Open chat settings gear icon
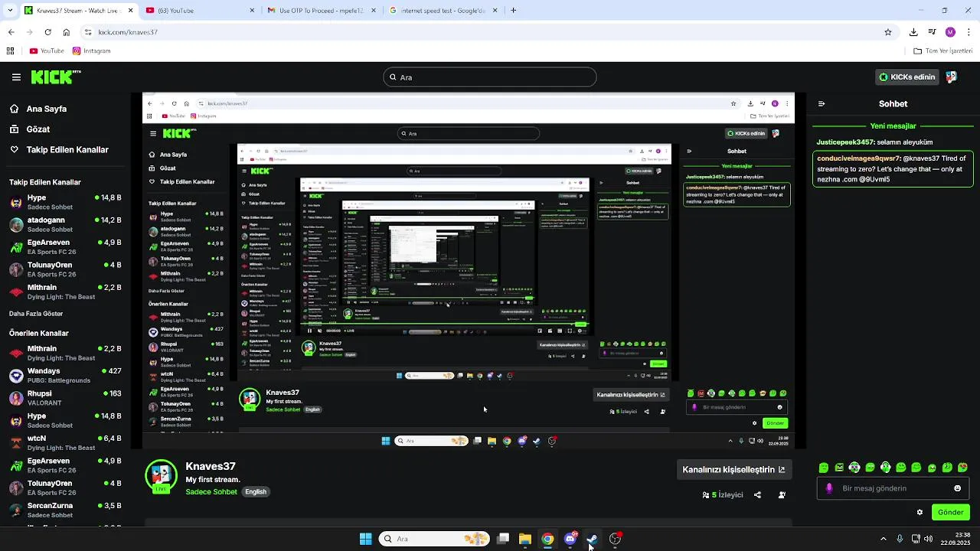The width and height of the screenshot is (980, 551). 920,513
